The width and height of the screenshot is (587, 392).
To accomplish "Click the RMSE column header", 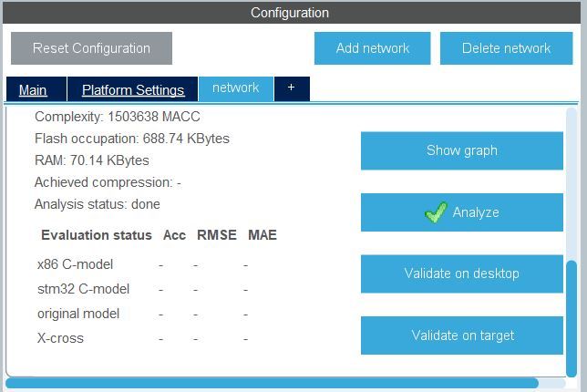I will 217,235.
